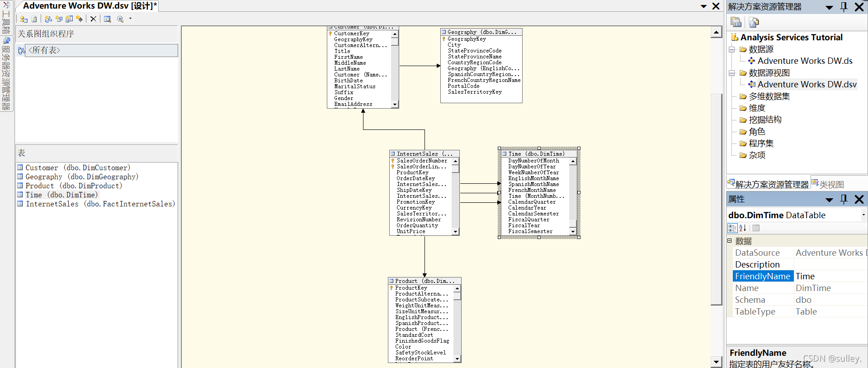The width and height of the screenshot is (868, 368).
Task: Click diagram vertical scrollbar up arrow
Action: click(x=716, y=32)
